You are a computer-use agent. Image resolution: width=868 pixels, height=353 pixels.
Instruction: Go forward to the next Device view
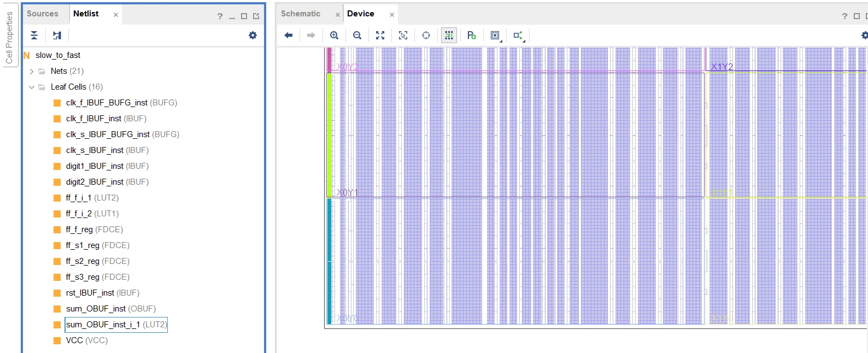click(x=311, y=36)
